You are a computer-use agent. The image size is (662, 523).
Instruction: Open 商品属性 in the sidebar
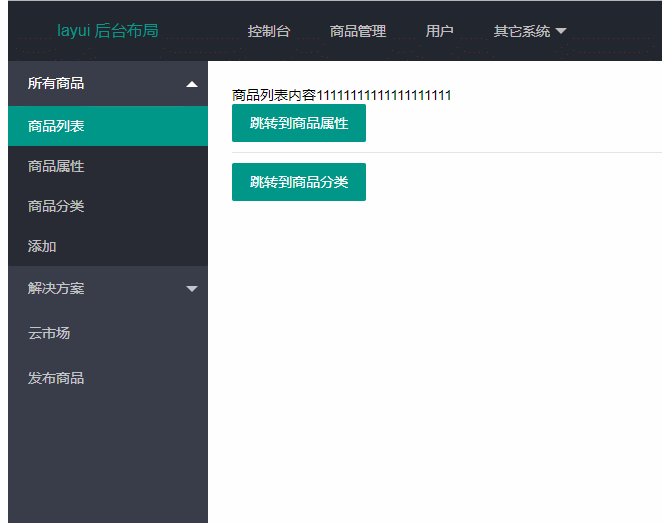(56, 166)
